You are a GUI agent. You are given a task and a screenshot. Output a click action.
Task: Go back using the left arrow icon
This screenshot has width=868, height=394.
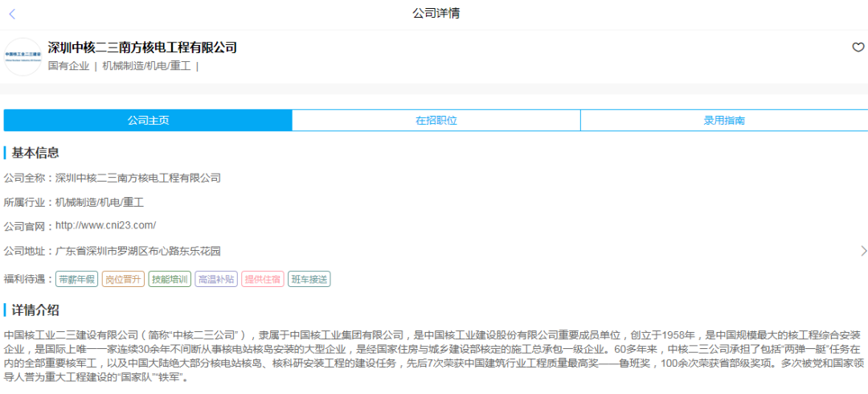(12, 14)
